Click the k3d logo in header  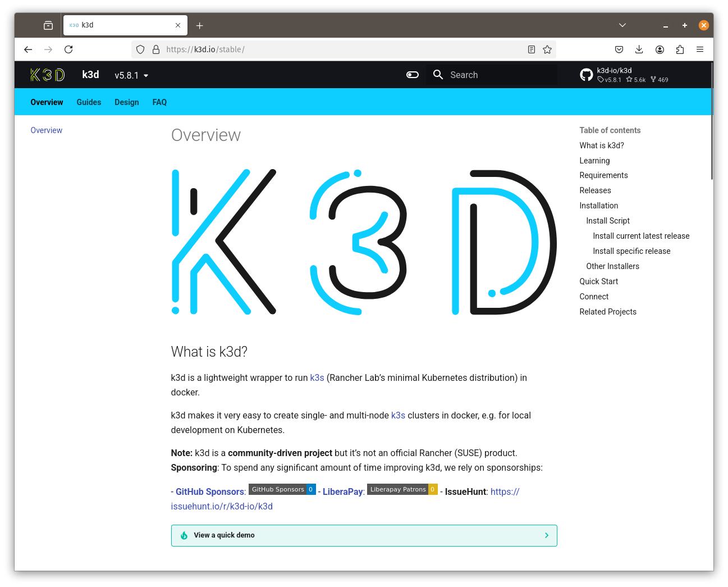[x=48, y=75]
